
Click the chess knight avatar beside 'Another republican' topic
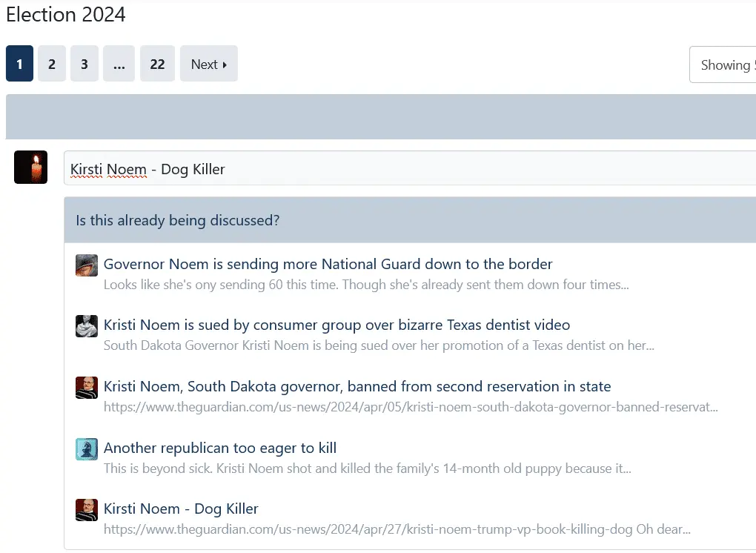point(87,449)
